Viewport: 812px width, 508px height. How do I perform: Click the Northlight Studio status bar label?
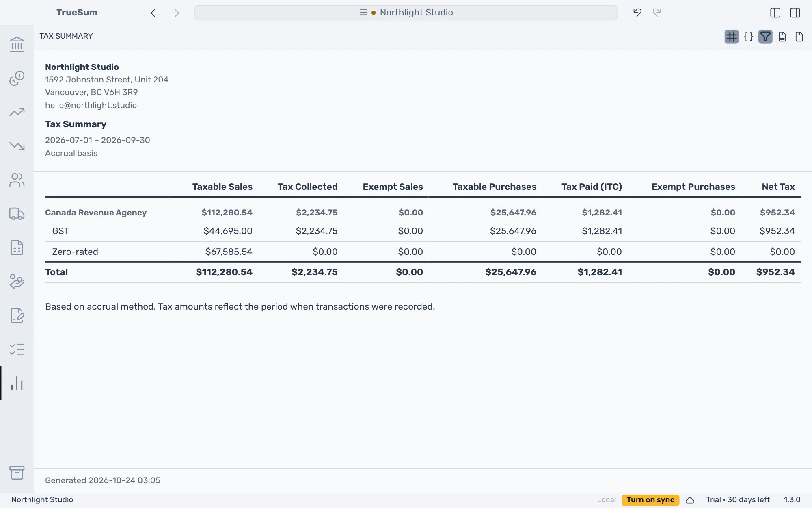(42, 500)
